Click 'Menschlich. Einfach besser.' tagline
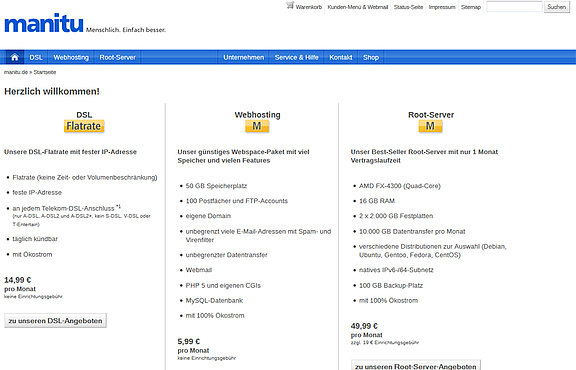576x370 pixels. [x=126, y=30]
